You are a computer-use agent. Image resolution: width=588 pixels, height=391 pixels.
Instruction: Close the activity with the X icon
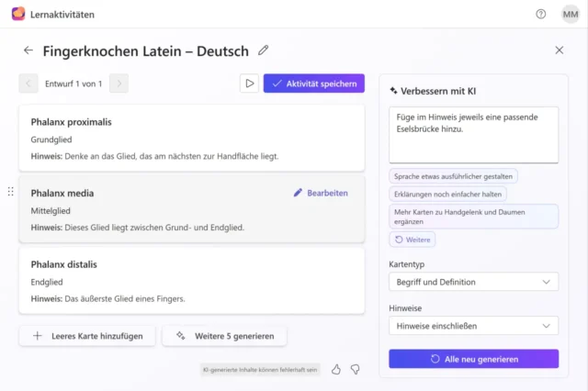coord(560,50)
